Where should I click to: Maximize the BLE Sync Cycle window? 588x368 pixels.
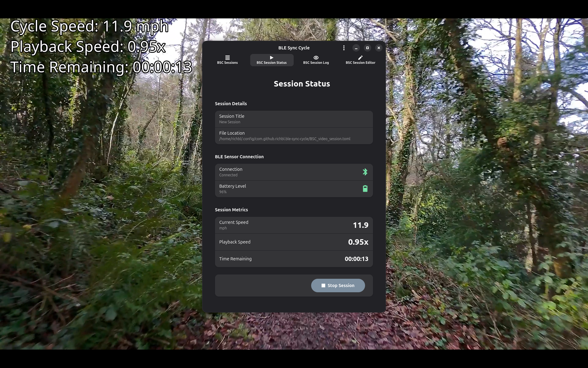367,48
